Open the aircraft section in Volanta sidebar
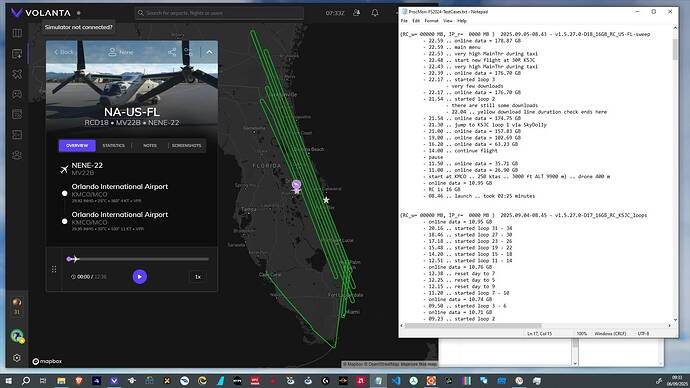This screenshot has width=690, height=388. (17, 74)
